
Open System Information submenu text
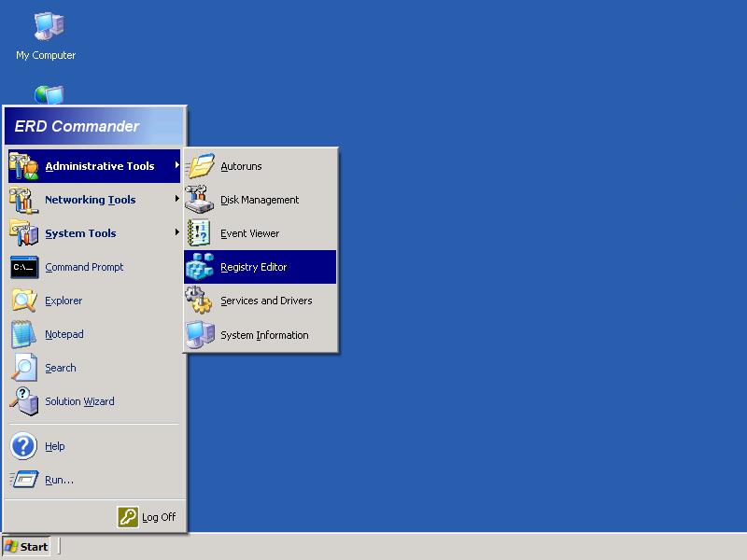click(x=265, y=335)
